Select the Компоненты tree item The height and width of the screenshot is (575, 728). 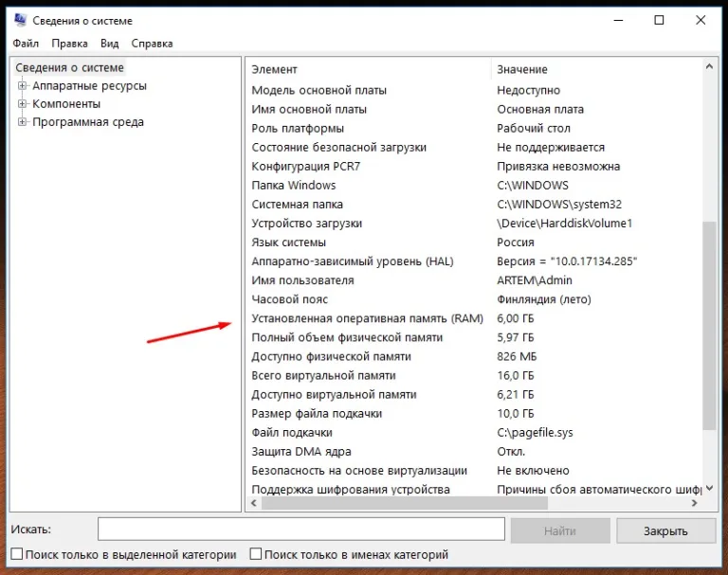pos(66,104)
